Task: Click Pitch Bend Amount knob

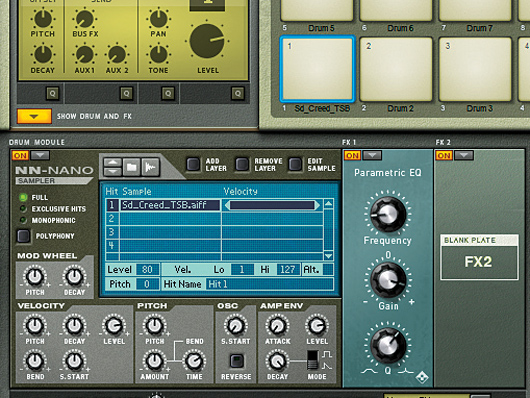Action: (154, 361)
